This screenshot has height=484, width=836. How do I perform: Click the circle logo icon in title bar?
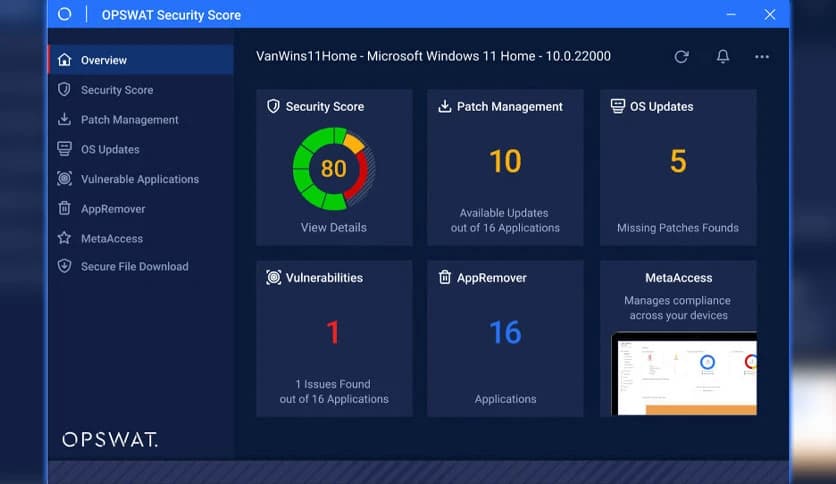(x=65, y=14)
